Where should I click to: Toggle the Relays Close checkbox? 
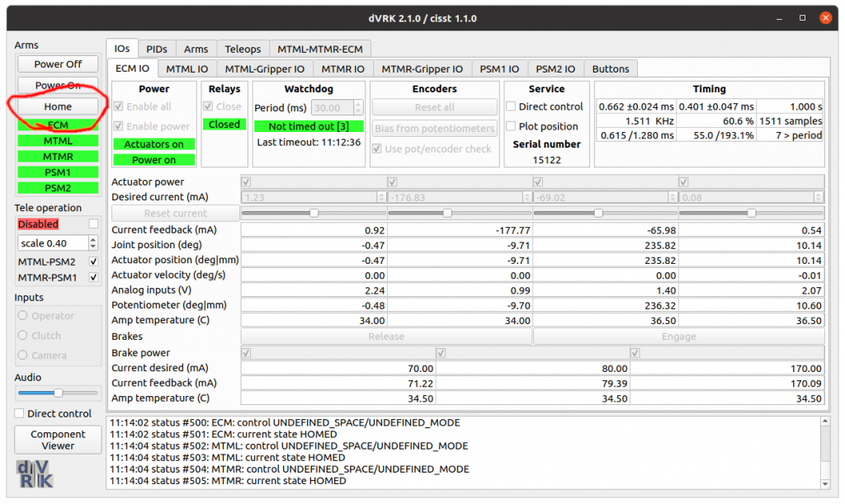[208, 106]
